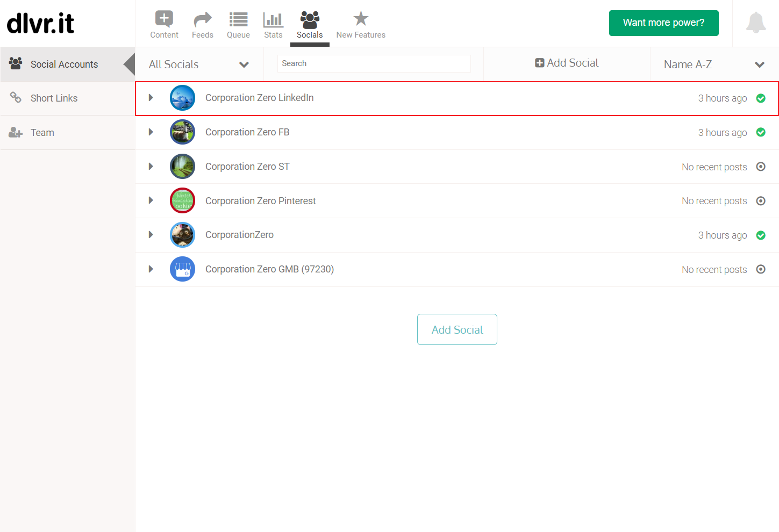The width and height of the screenshot is (779, 532).
Task: Click status circle for Corporation Zero Pinterest
Action: click(761, 201)
